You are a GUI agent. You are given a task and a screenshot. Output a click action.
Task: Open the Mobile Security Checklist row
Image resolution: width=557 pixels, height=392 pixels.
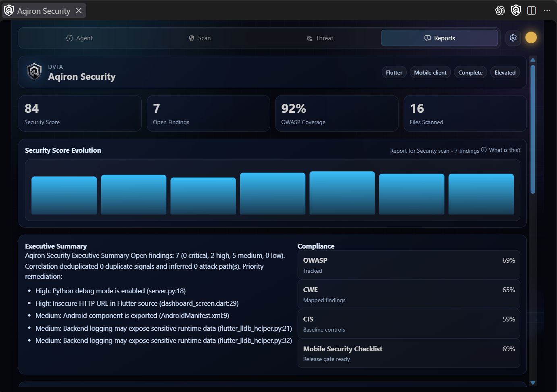point(409,353)
